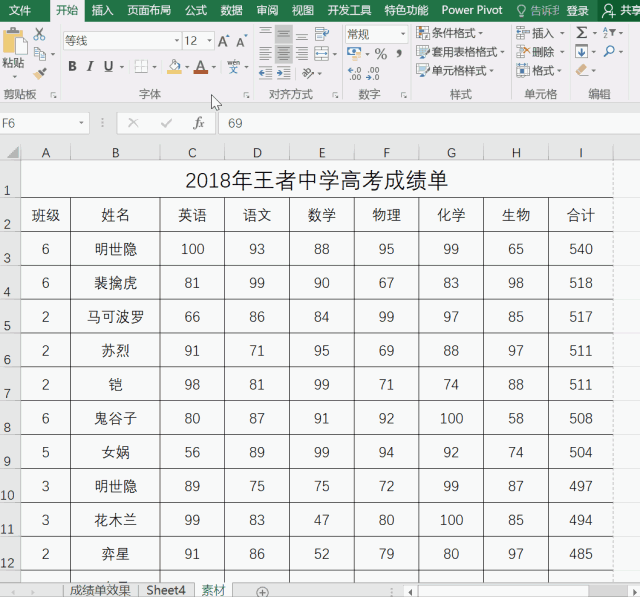
Task: Open alignment settings dialog launcher
Action: (335, 95)
